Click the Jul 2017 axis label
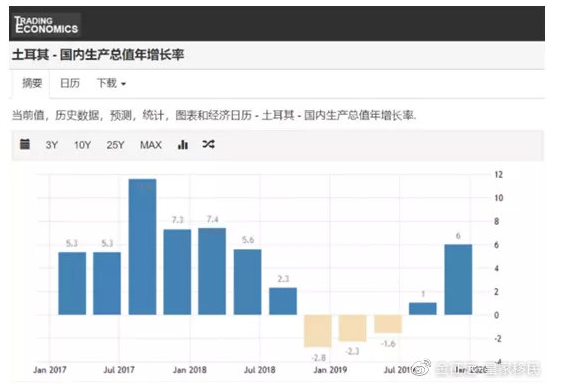The image size is (569, 392). [x=119, y=370]
